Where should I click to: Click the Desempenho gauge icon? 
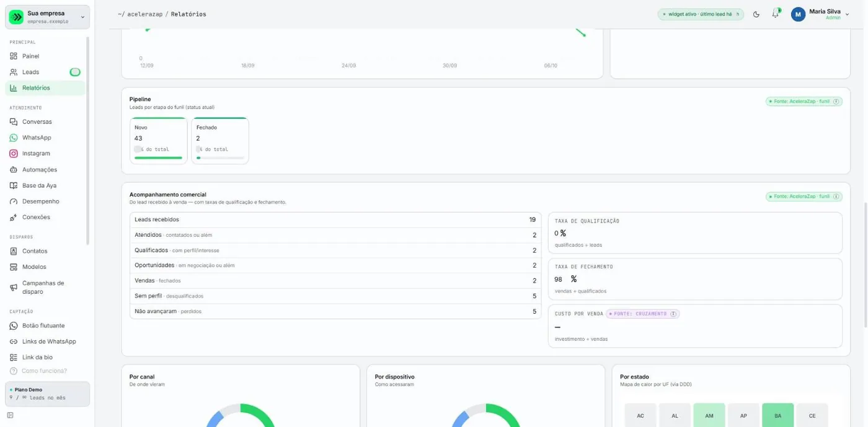14,201
